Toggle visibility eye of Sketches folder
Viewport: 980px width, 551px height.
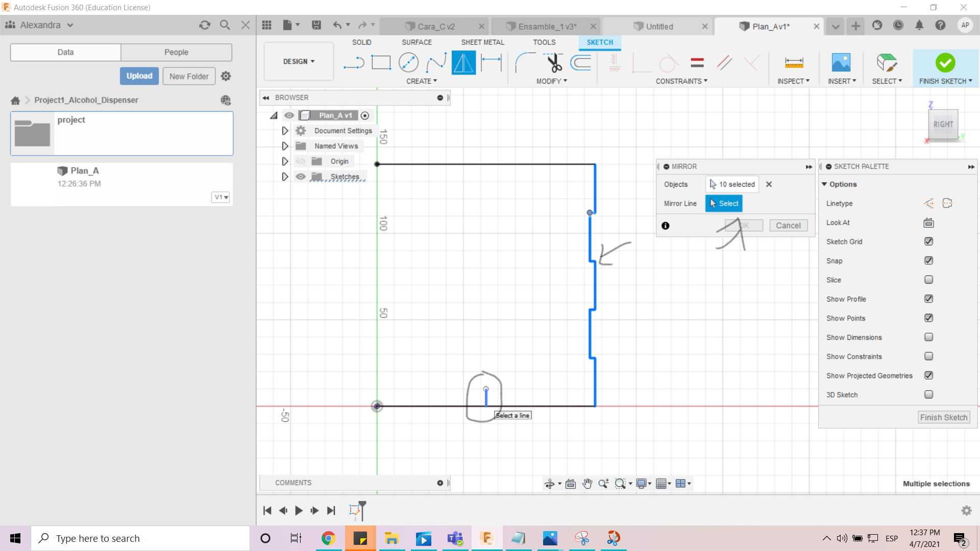click(x=301, y=177)
